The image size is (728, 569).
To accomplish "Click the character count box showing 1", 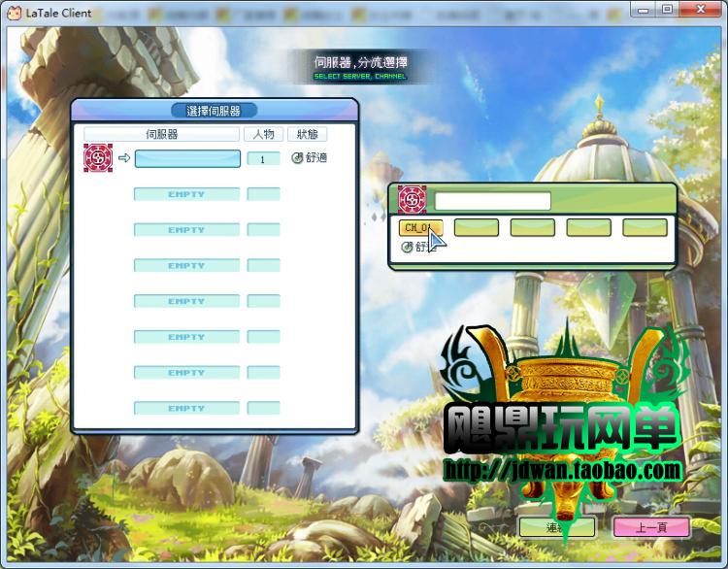I will (x=263, y=158).
